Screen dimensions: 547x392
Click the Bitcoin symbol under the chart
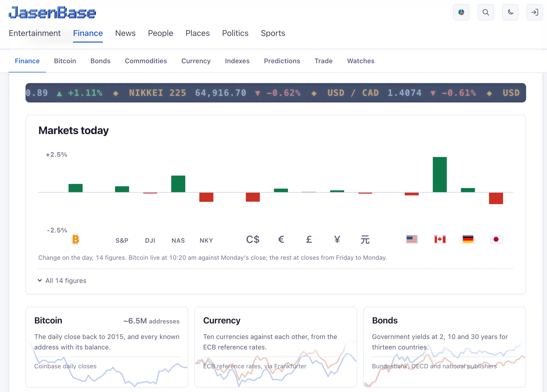[76, 239]
